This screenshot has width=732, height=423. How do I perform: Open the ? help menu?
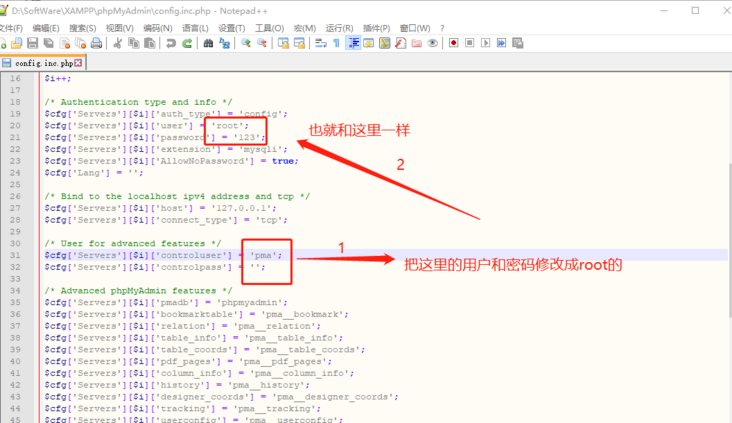(x=442, y=28)
